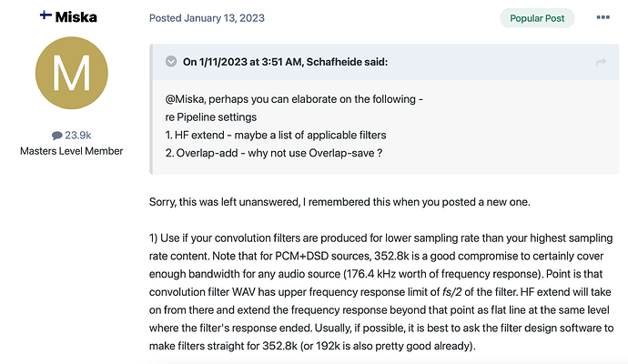Click the Finland flag icon beside Miska
The image size is (628, 364).
click(46, 16)
